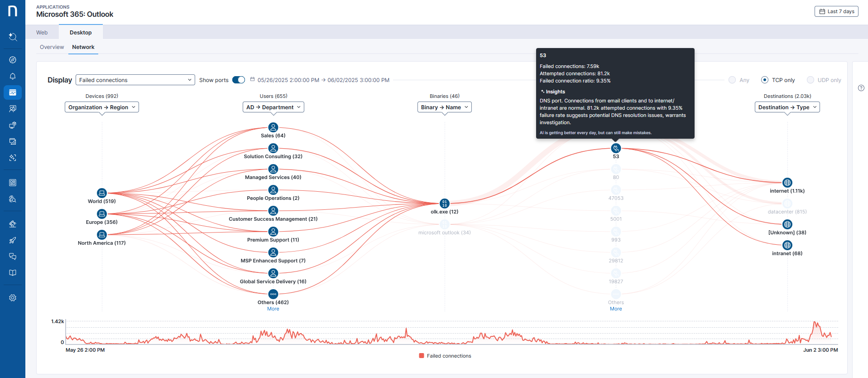The image size is (868, 378).
Task: Select the UDP only radio button
Action: point(810,80)
